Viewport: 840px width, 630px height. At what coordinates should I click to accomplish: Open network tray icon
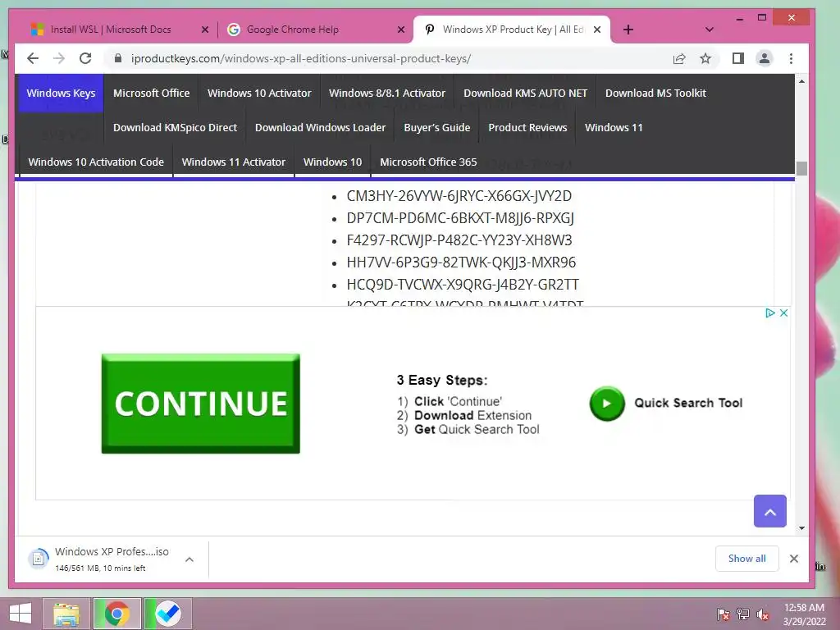(743, 614)
